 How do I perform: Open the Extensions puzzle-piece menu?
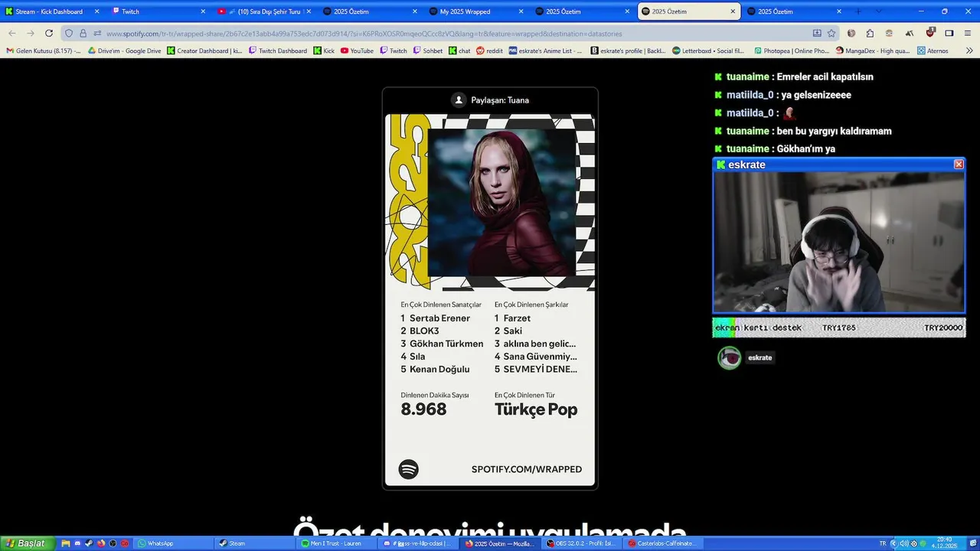click(870, 34)
